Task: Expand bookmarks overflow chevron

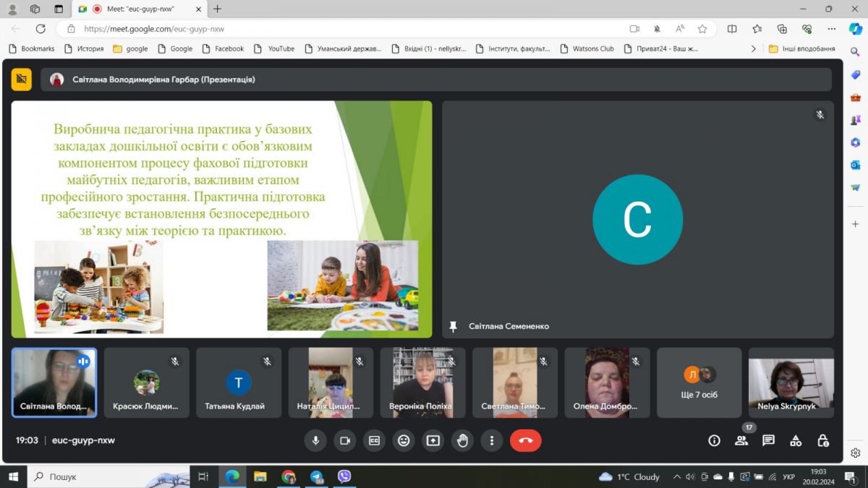Action: (x=753, y=48)
